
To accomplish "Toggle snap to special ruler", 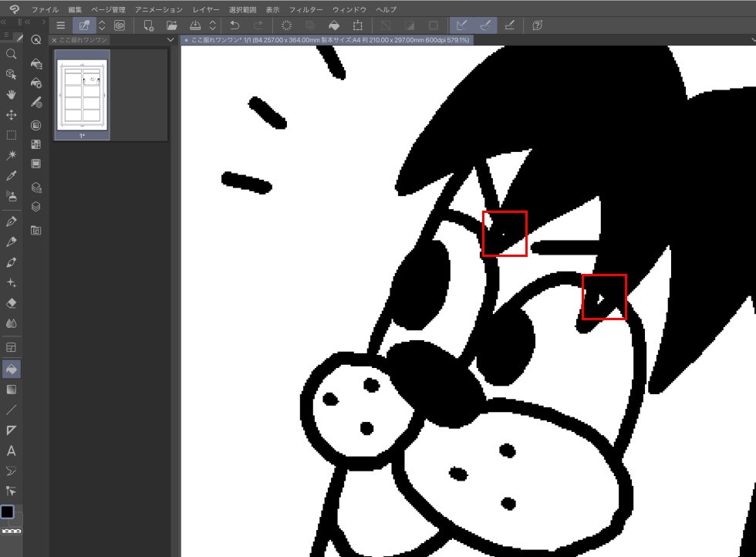I will tap(486, 25).
